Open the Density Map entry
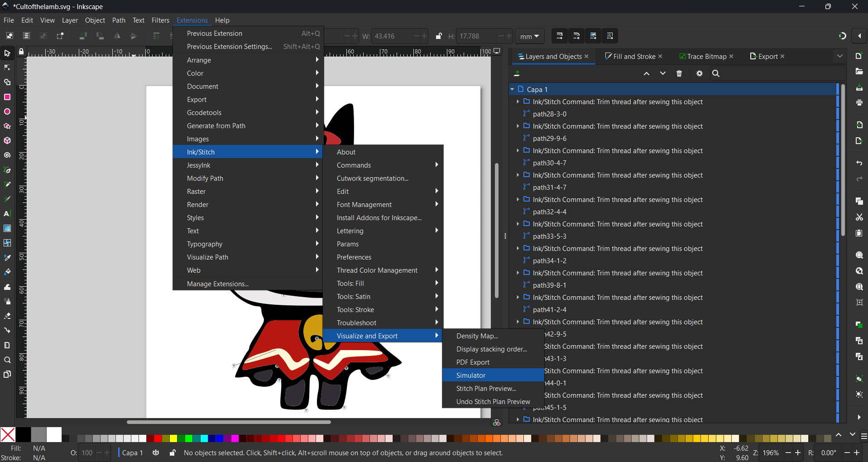Image resolution: width=868 pixels, height=462 pixels. tap(493, 336)
